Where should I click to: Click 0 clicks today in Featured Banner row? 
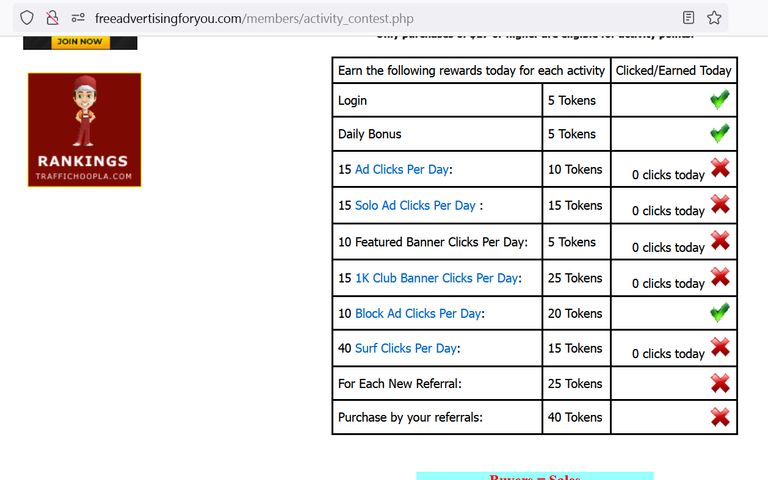pos(668,247)
